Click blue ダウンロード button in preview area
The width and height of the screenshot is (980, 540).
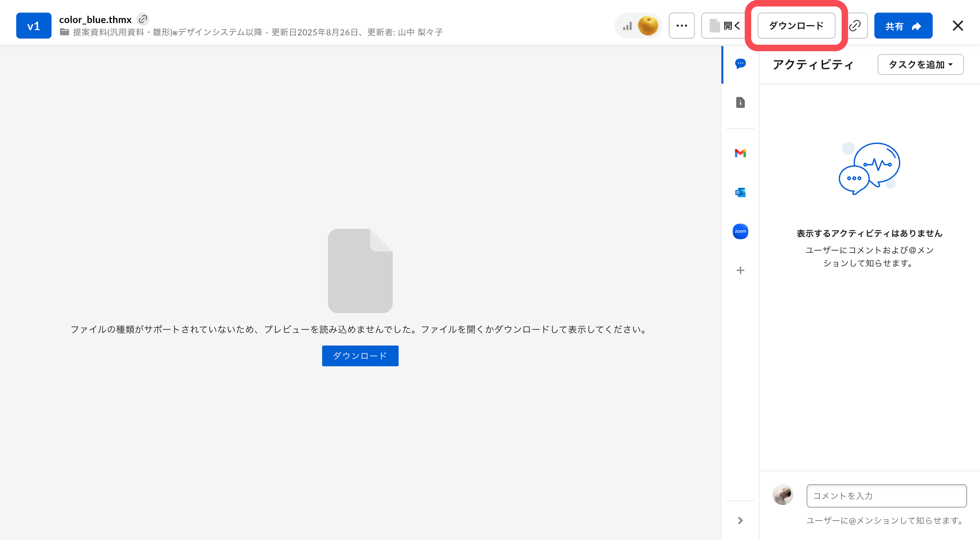tap(360, 355)
